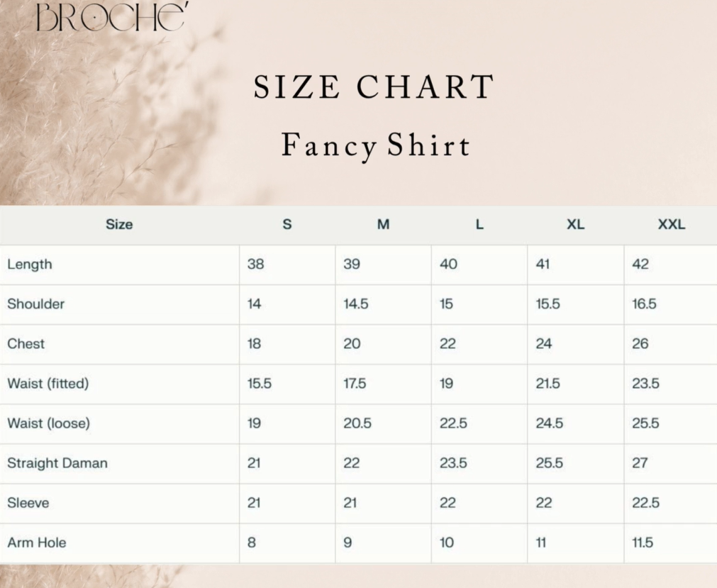The width and height of the screenshot is (717, 588).
Task: Select the M size column header
Action: coord(383,224)
